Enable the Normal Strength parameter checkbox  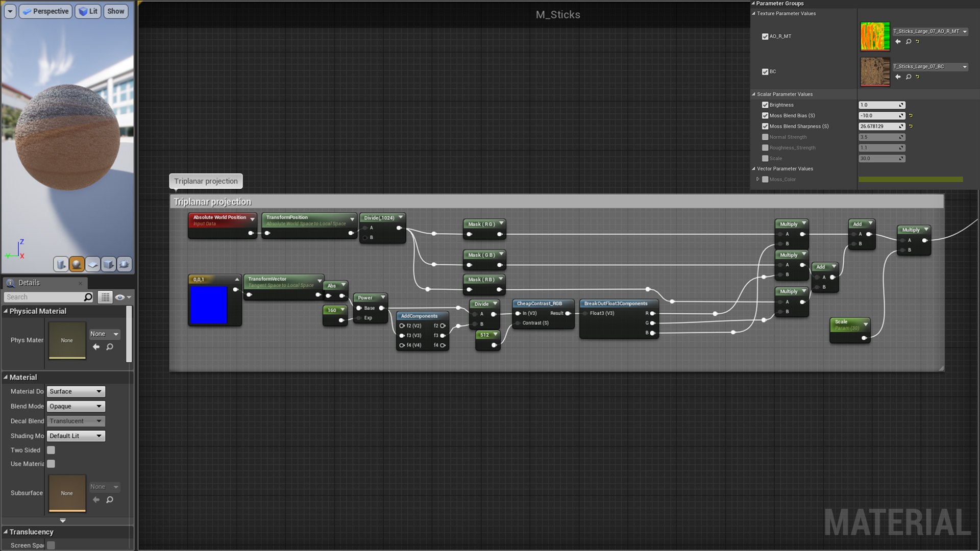click(765, 137)
